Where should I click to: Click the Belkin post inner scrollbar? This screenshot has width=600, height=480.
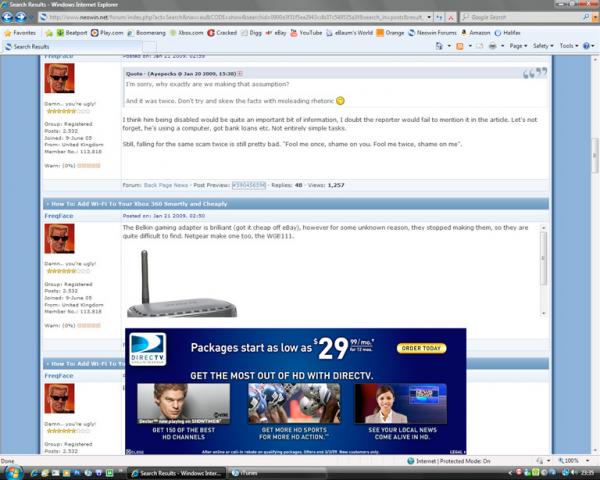543,258
